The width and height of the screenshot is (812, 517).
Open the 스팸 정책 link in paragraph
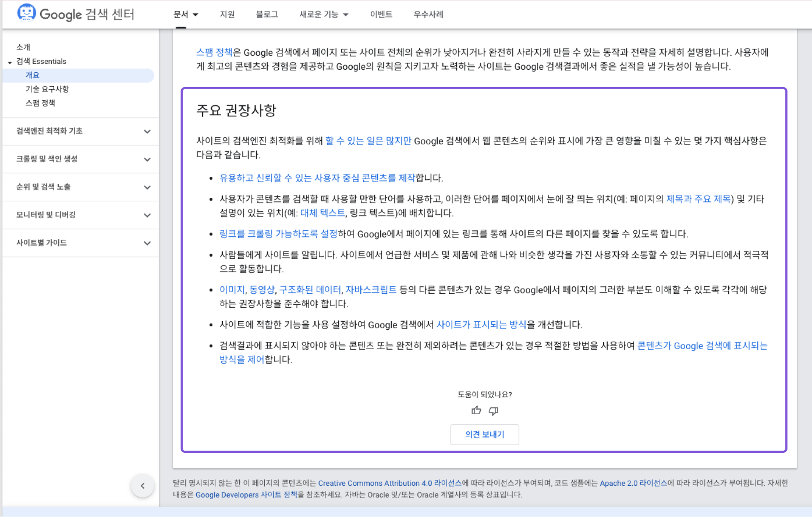point(214,52)
